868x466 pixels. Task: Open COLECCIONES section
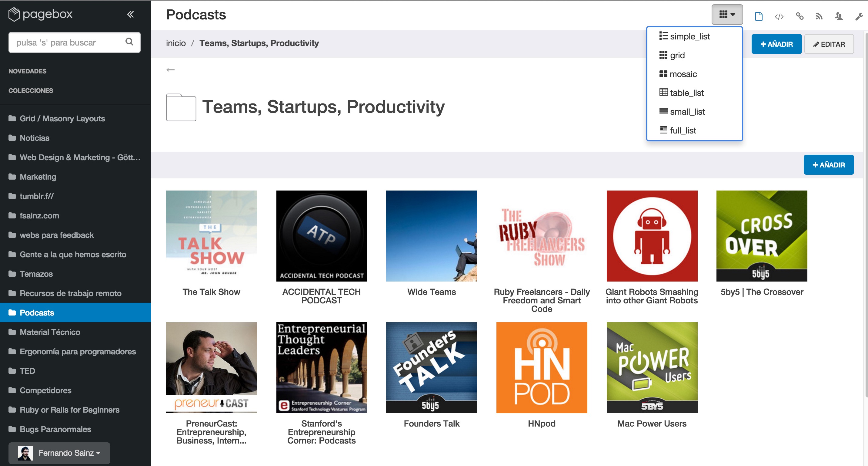point(31,91)
